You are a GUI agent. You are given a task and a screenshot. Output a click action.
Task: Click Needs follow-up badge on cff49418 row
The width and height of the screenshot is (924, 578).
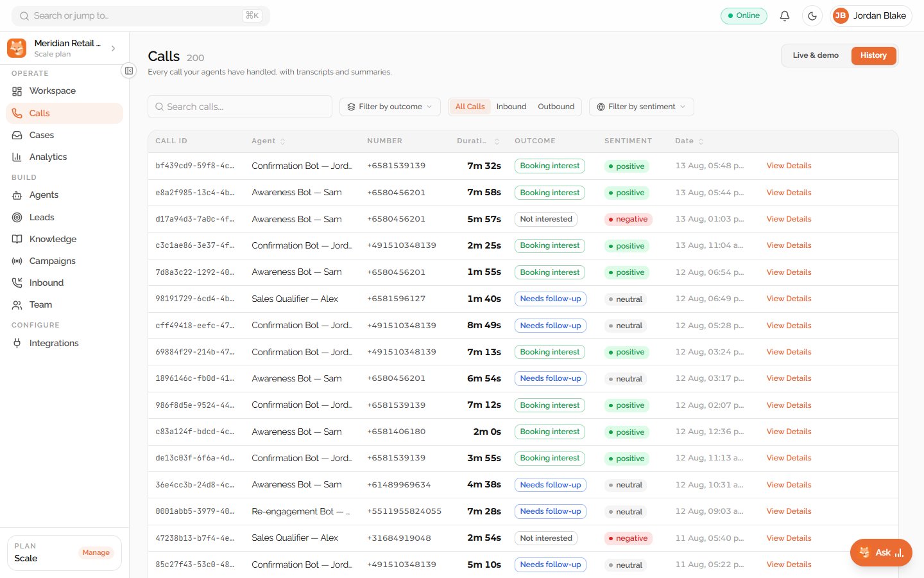[x=551, y=326]
